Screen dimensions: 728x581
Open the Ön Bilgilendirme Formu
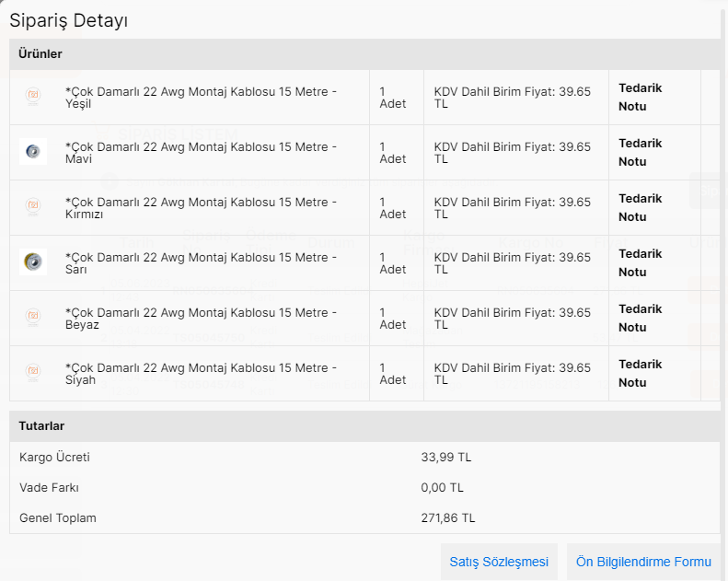click(x=643, y=562)
